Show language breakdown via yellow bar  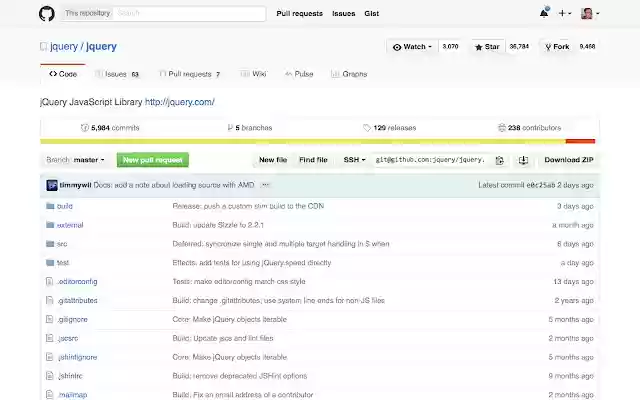point(303,141)
